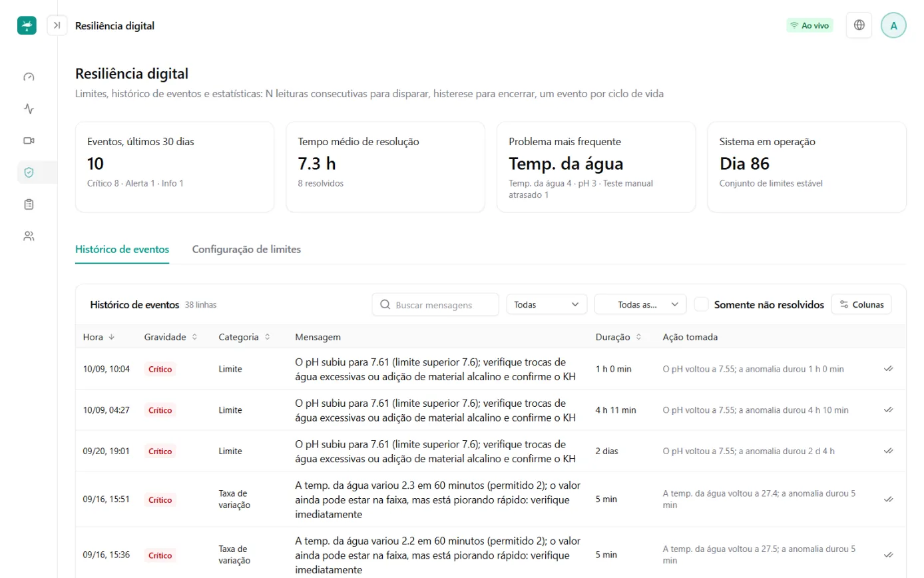Click the 'Ação tomada' column header
The height and width of the screenshot is (578, 924).
tap(690, 337)
